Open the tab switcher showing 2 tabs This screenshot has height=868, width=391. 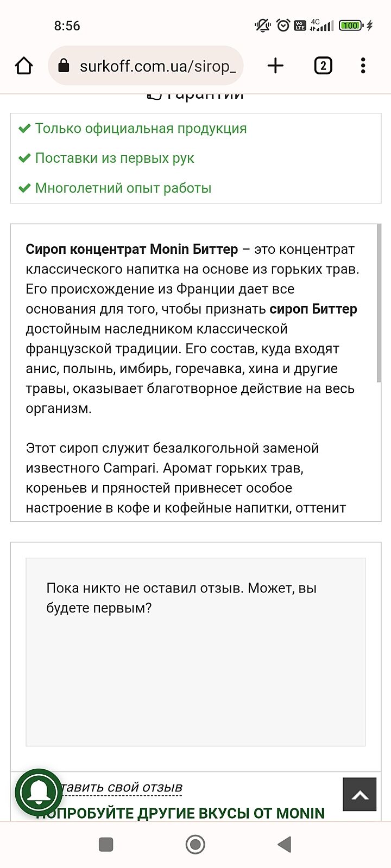click(323, 66)
